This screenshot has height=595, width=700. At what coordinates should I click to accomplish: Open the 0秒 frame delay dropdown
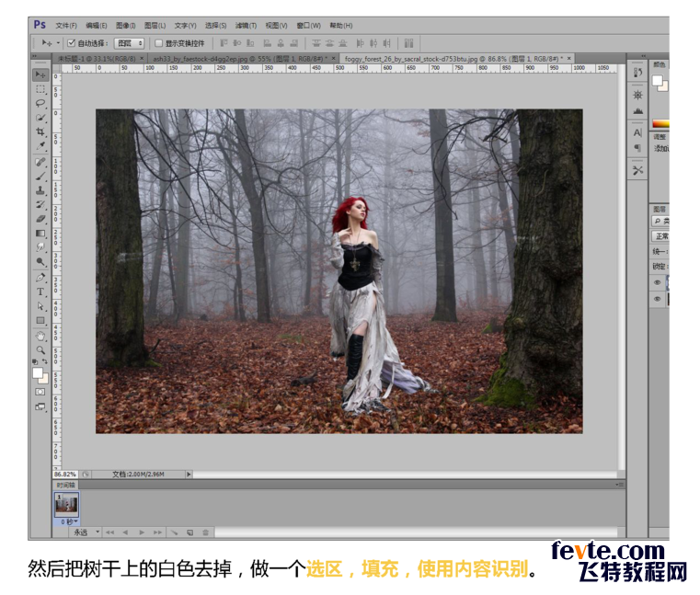pos(69,521)
